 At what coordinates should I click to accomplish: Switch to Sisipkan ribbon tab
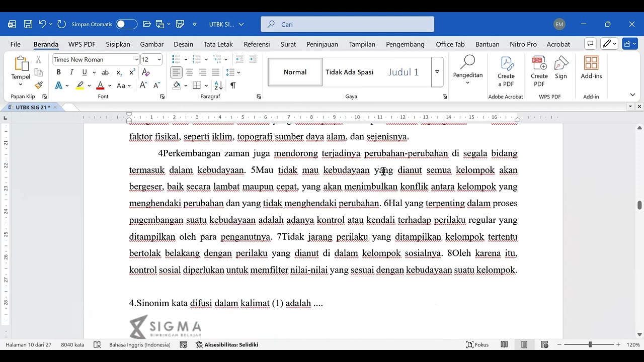tap(118, 44)
